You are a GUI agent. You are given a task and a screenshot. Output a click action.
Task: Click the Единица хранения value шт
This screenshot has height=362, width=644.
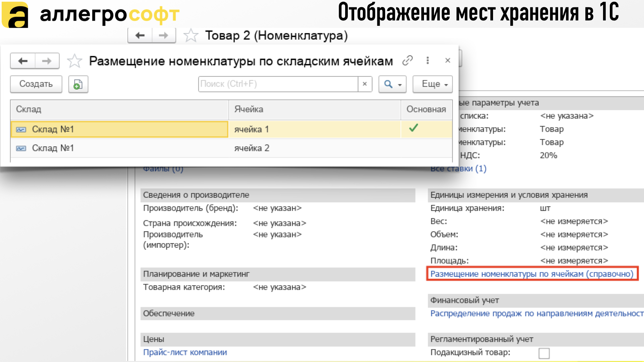point(545,208)
